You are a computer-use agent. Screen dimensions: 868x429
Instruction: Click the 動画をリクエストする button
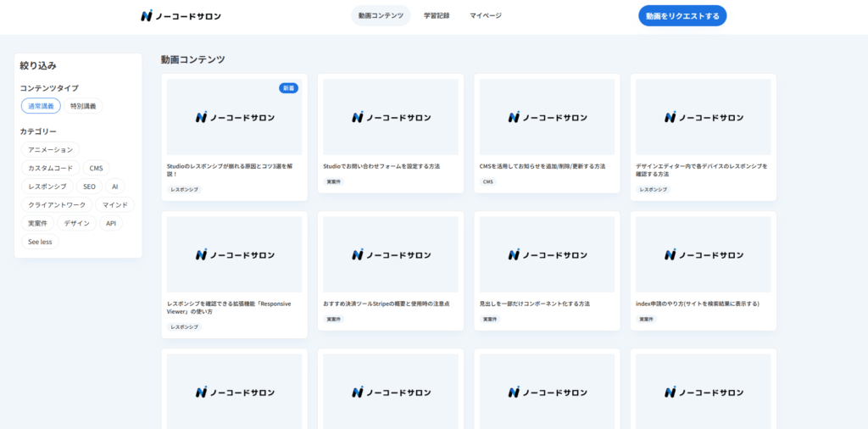click(x=682, y=16)
